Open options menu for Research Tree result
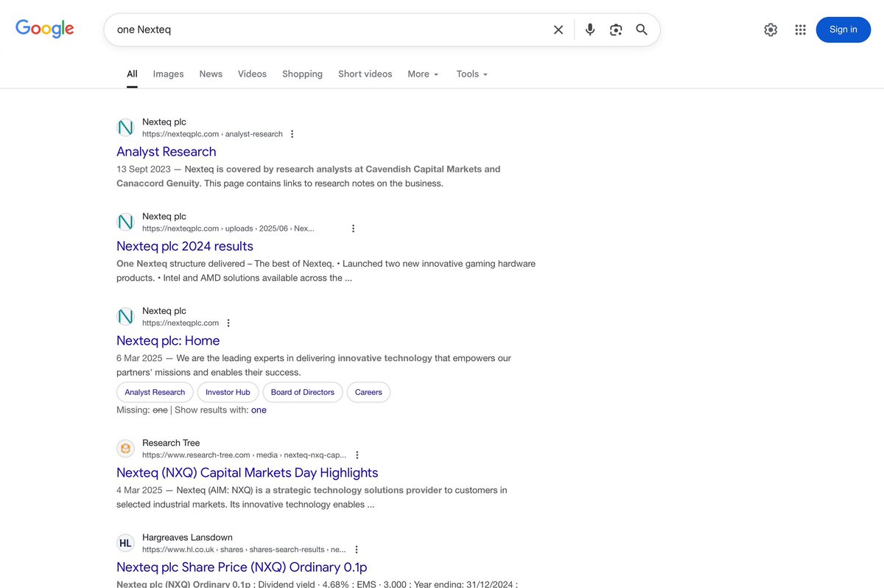Image resolution: width=884 pixels, height=588 pixels. click(357, 455)
